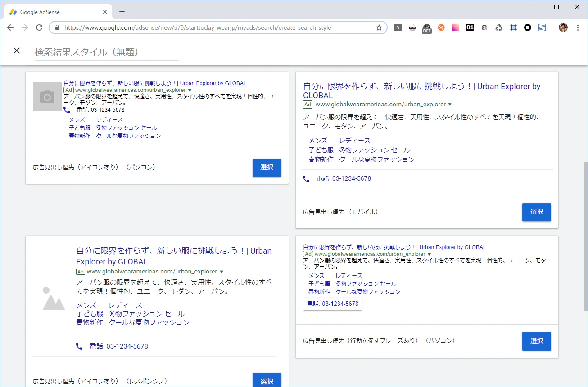Open the black ring extension icon
Image resolution: width=588 pixels, height=387 pixels.
pyautogui.click(x=528, y=27)
